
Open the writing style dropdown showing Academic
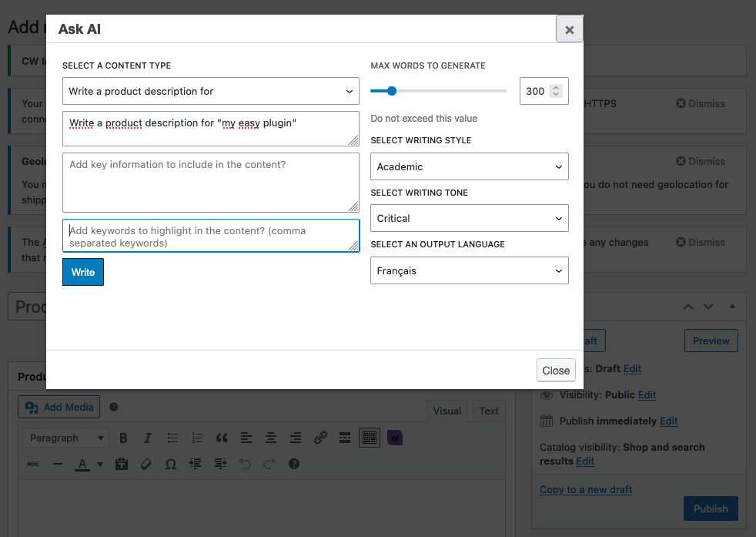469,166
